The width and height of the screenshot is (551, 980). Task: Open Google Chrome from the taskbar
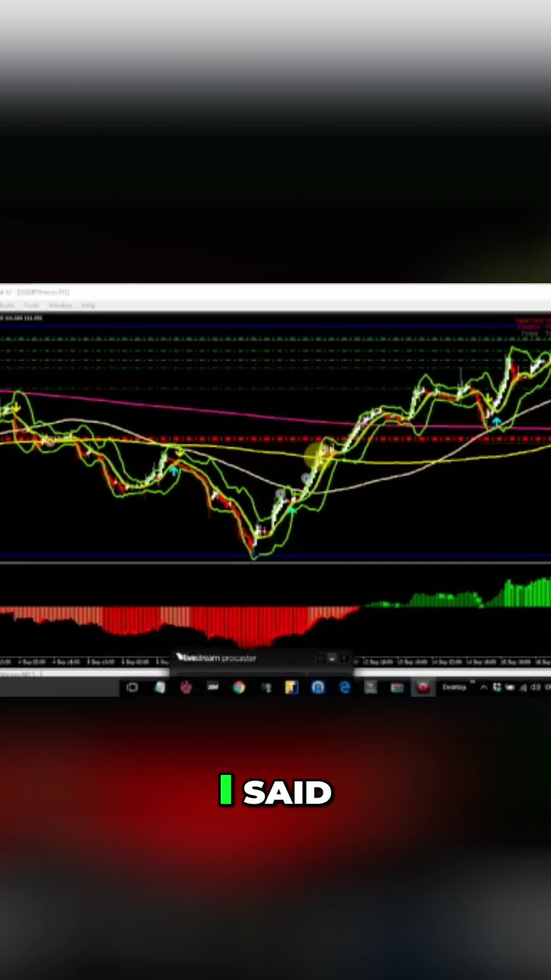point(239,688)
